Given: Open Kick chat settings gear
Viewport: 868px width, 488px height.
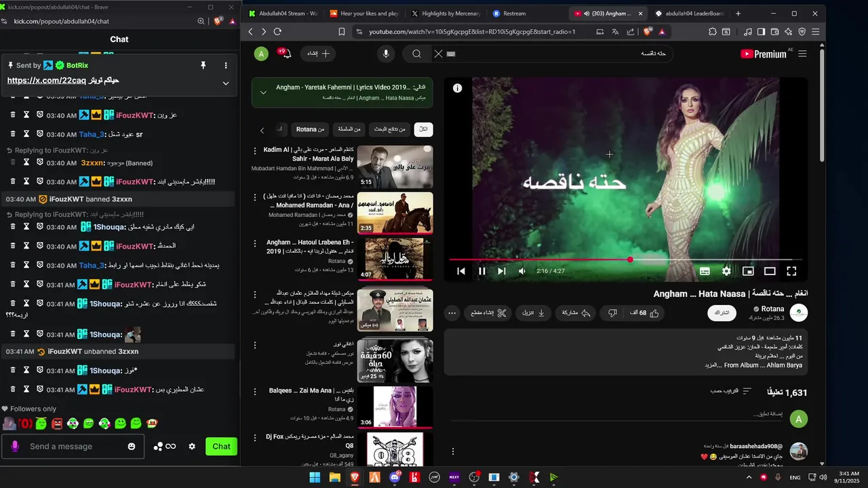Looking at the screenshot, I should [x=192, y=446].
